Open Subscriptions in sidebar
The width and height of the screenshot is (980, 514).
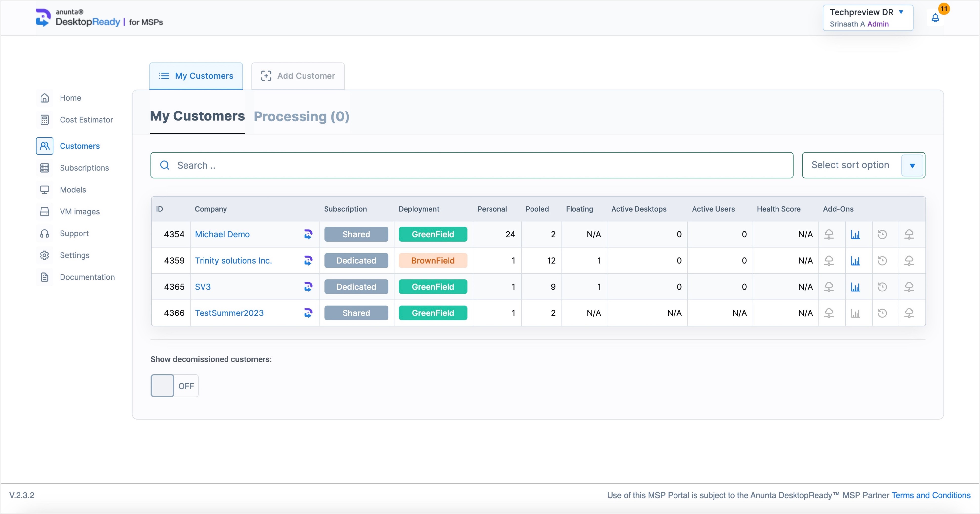pyautogui.click(x=84, y=168)
